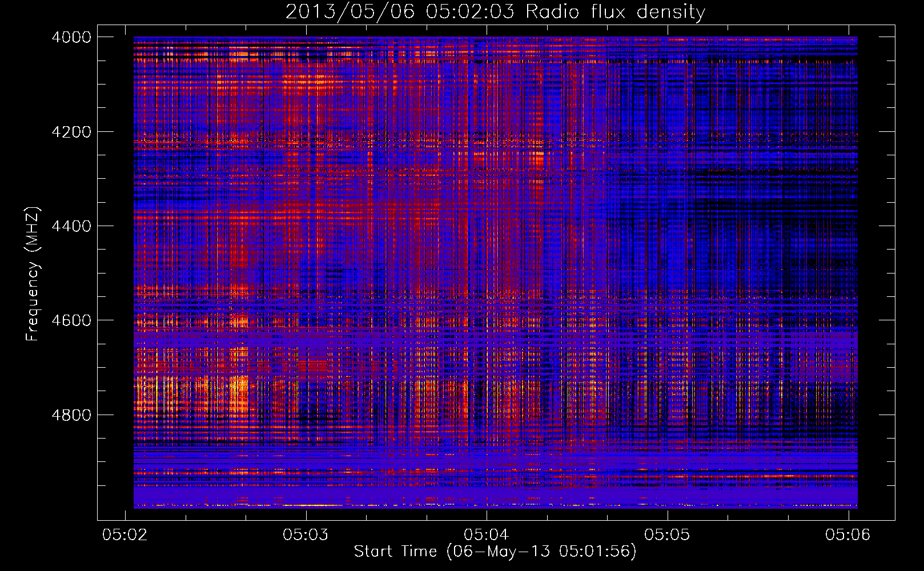The width and height of the screenshot is (924, 571).
Task: Click the 4800 frequency axis label
Action: 71,415
